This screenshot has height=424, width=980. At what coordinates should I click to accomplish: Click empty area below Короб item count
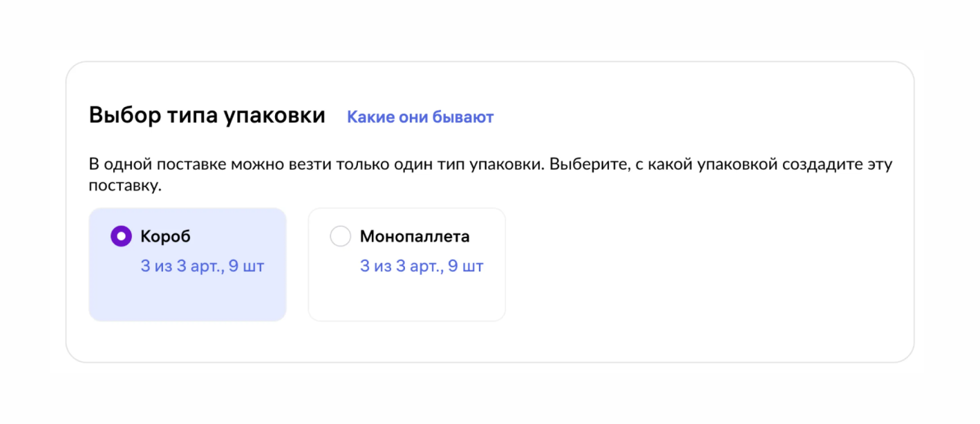[187, 298]
